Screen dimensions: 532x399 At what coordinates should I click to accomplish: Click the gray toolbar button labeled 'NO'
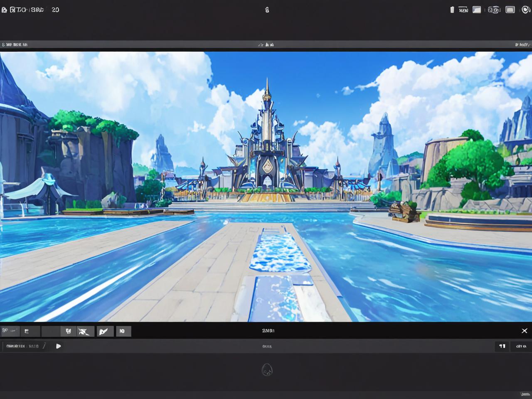pos(124,331)
